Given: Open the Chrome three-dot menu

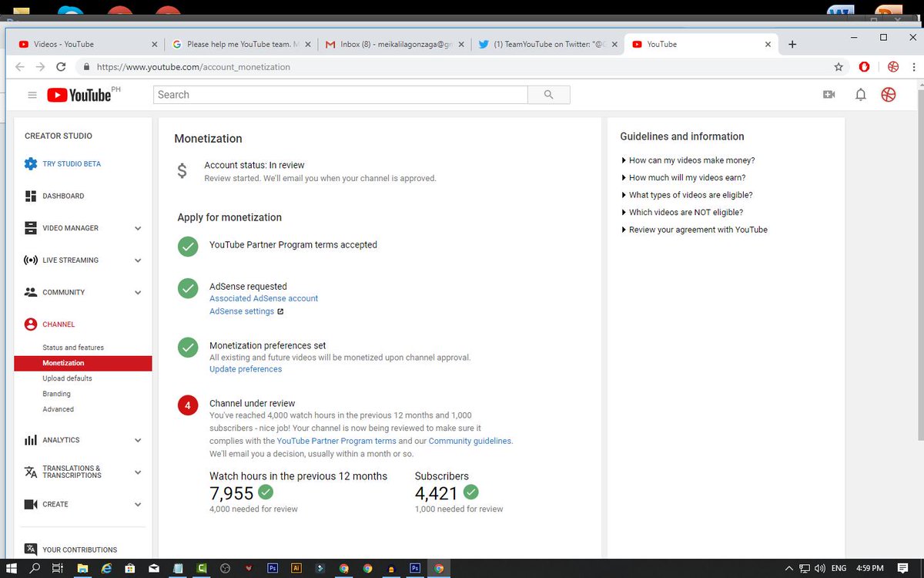Looking at the screenshot, I should tap(914, 67).
